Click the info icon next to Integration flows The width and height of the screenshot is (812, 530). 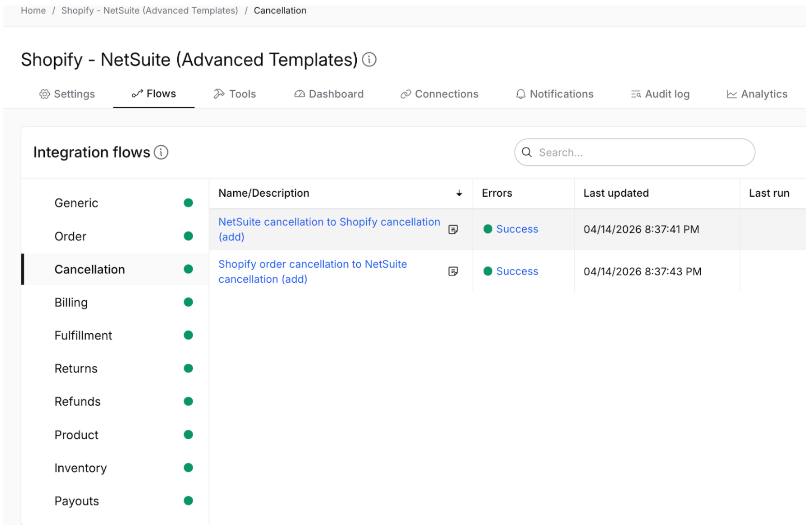tap(161, 152)
